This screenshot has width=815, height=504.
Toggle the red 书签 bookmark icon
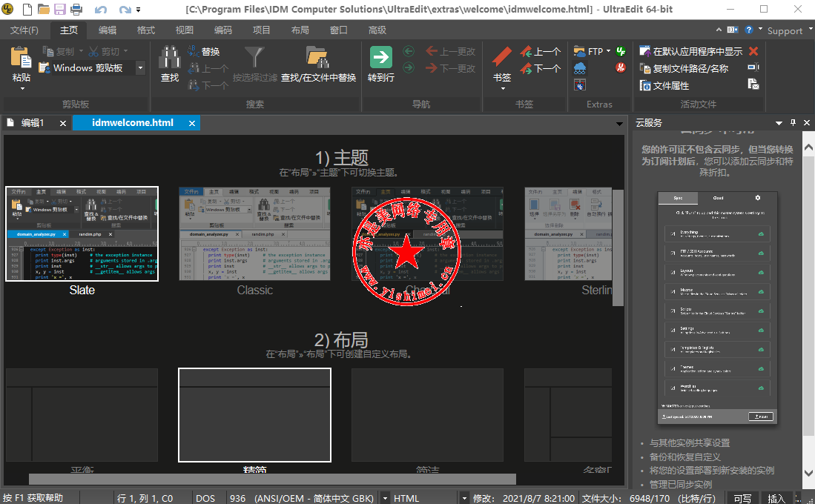coord(501,57)
